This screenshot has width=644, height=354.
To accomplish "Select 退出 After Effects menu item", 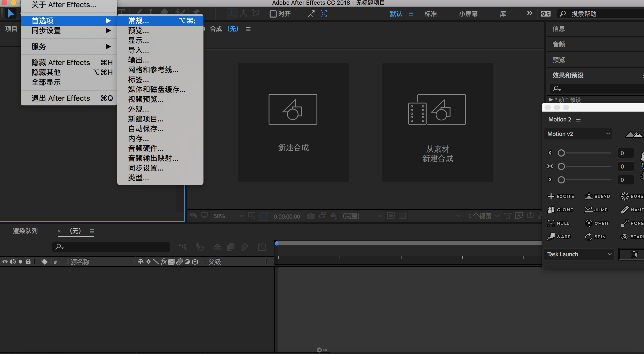I will coord(61,98).
